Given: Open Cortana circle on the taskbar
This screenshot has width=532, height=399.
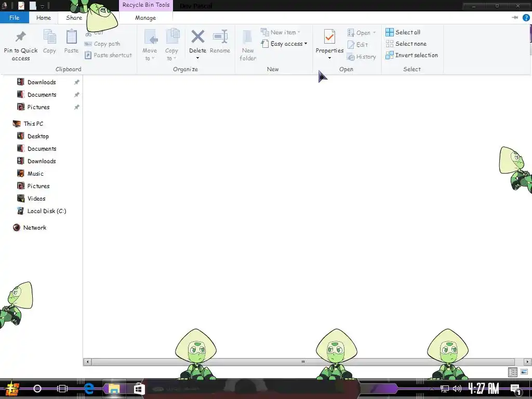Looking at the screenshot, I should pos(37,389).
